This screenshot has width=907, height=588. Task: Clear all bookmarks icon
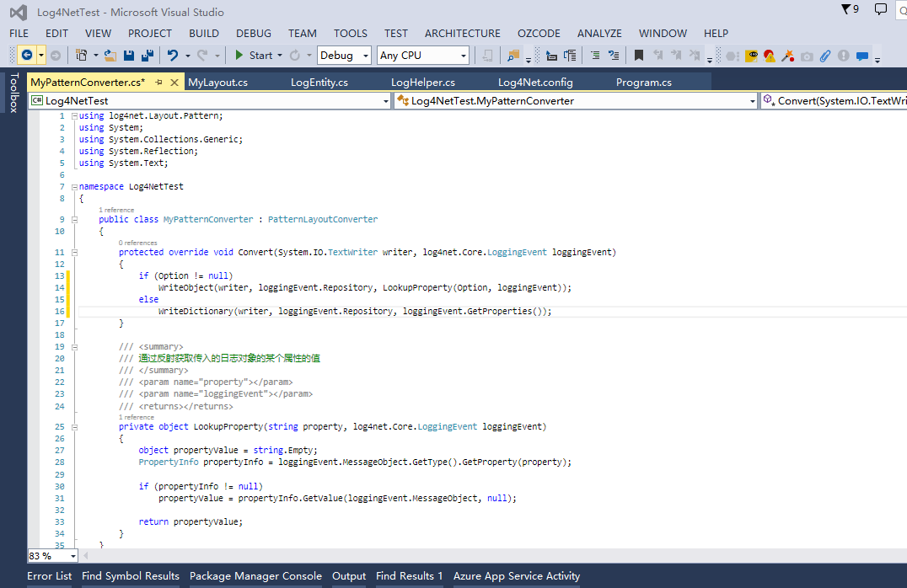point(695,56)
